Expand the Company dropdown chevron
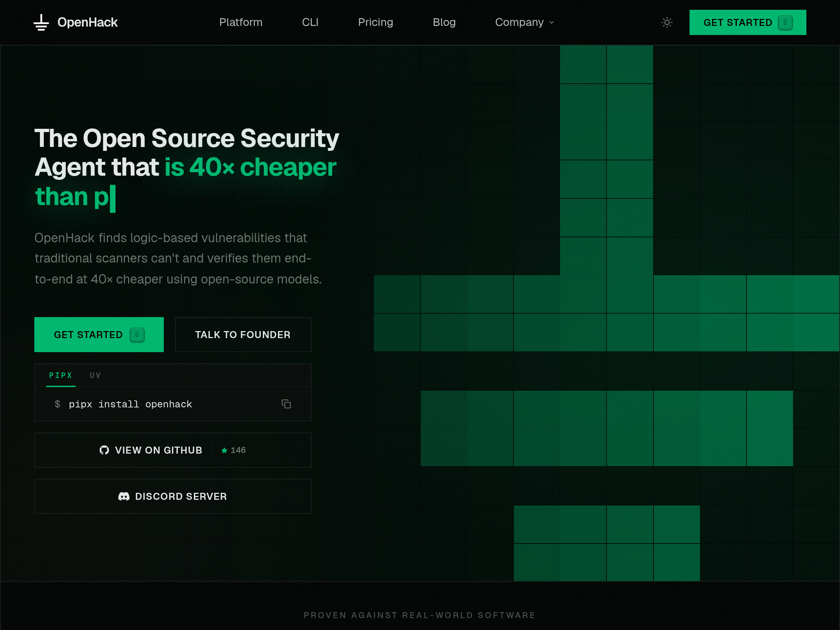The image size is (840, 630). [x=551, y=22]
